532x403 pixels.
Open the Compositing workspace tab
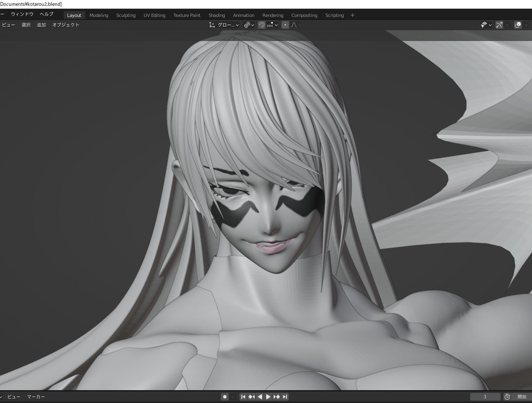click(304, 15)
